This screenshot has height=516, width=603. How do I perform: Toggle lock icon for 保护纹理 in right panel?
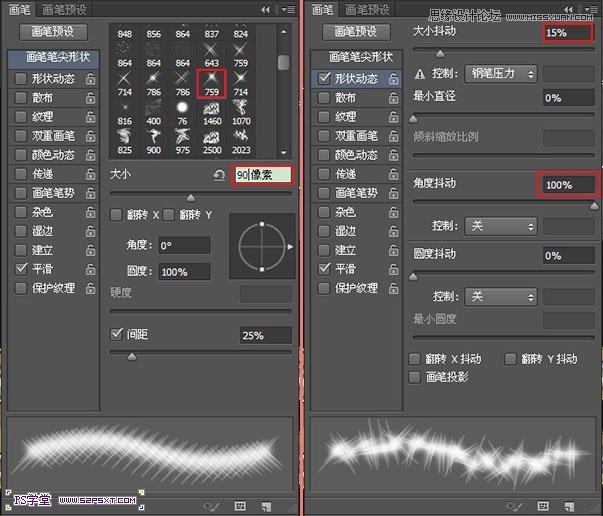393,288
